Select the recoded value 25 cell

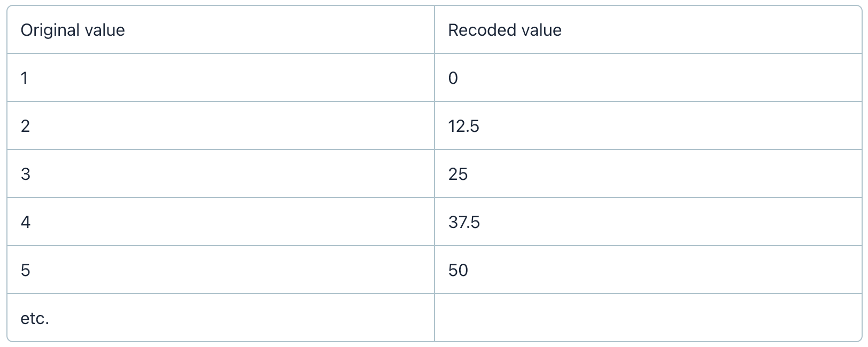648,173
